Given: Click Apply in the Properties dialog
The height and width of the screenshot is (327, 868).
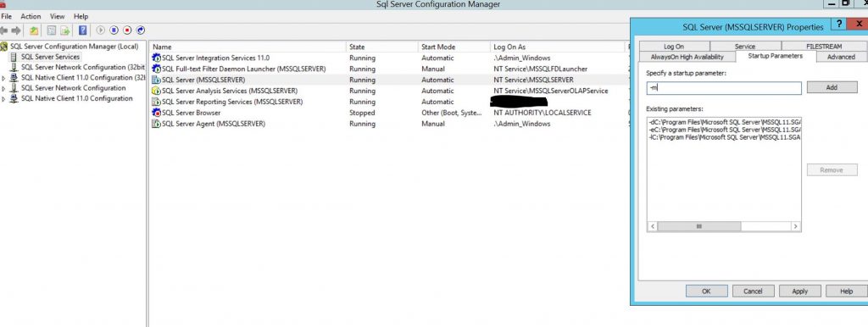Looking at the screenshot, I should [x=800, y=291].
